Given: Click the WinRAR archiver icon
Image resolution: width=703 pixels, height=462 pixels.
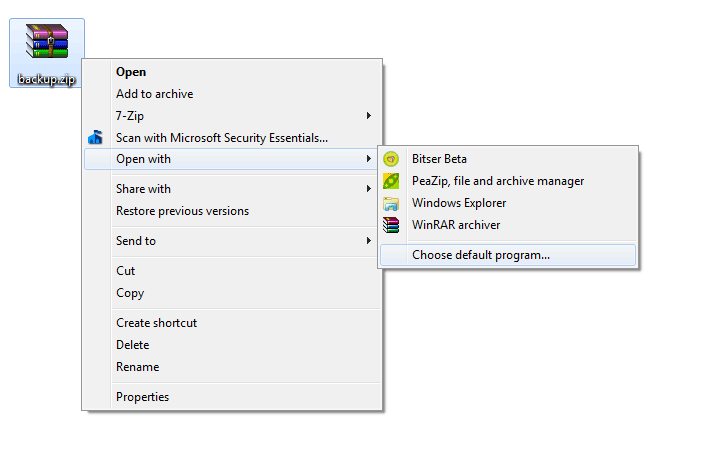Looking at the screenshot, I should pos(392,225).
